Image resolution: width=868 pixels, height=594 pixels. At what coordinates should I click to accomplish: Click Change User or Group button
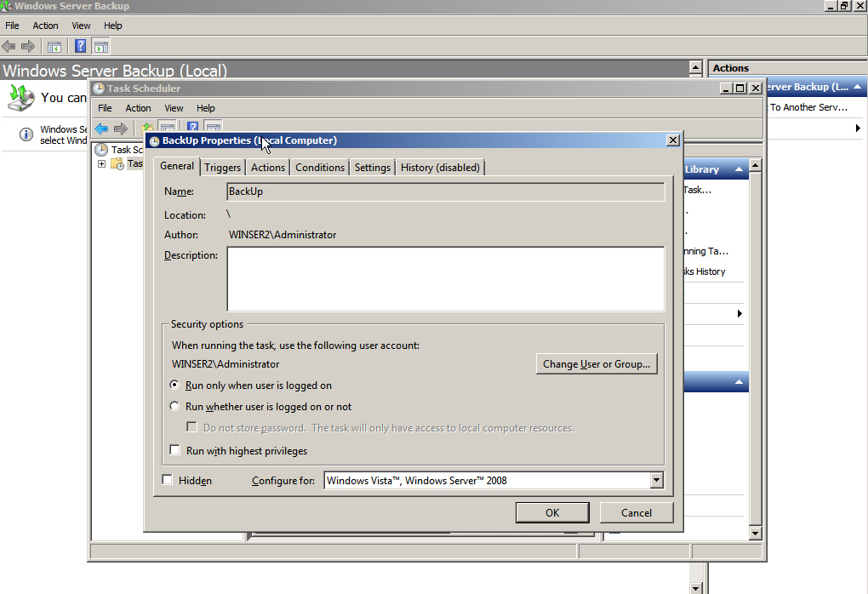(x=597, y=364)
